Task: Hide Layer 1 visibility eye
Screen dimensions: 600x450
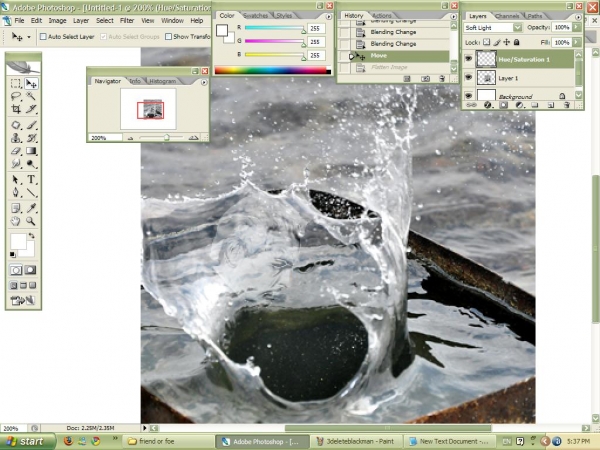Action: 468,78
